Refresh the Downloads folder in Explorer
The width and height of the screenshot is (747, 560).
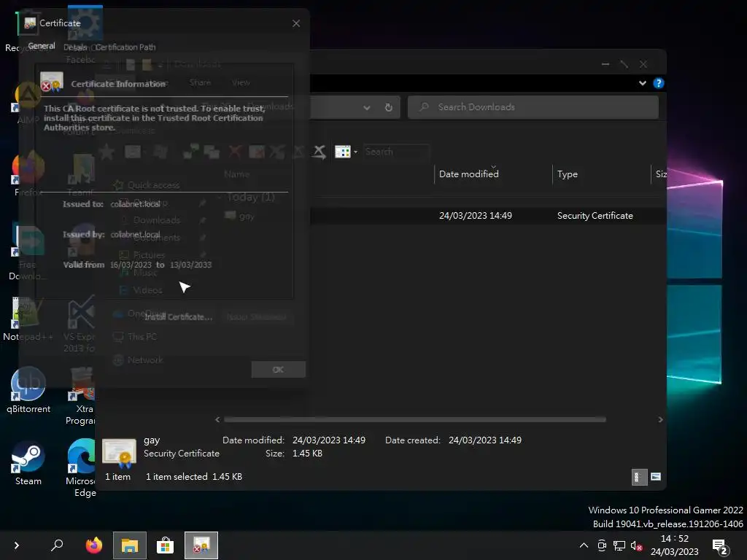pyautogui.click(x=388, y=107)
